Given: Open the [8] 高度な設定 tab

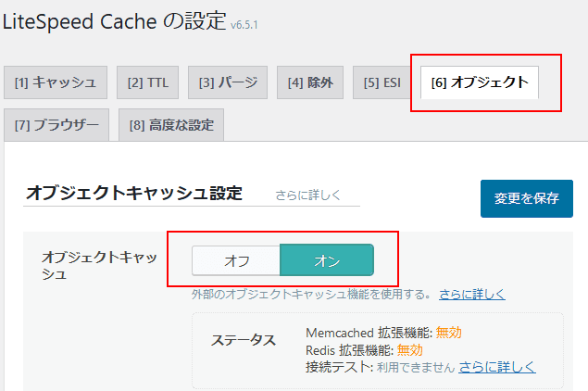Looking at the screenshot, I should (171, 125).
